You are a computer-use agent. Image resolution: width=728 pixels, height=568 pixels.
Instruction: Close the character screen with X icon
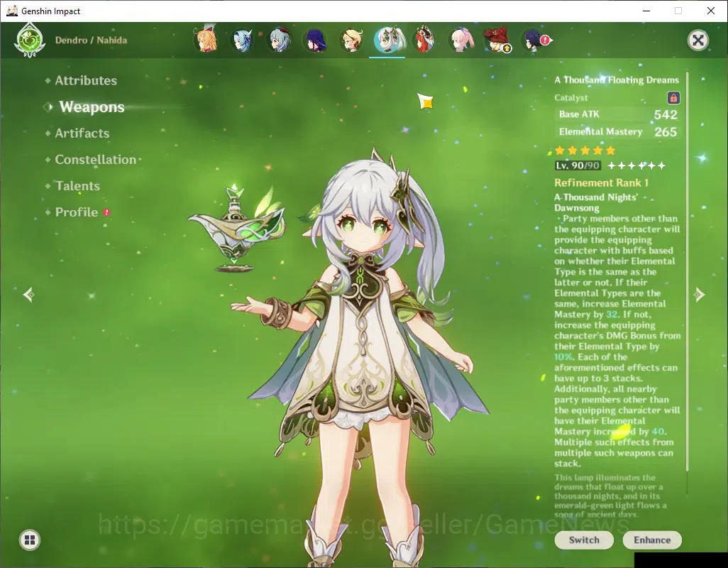pyautogui.click(x=697, y=40)
